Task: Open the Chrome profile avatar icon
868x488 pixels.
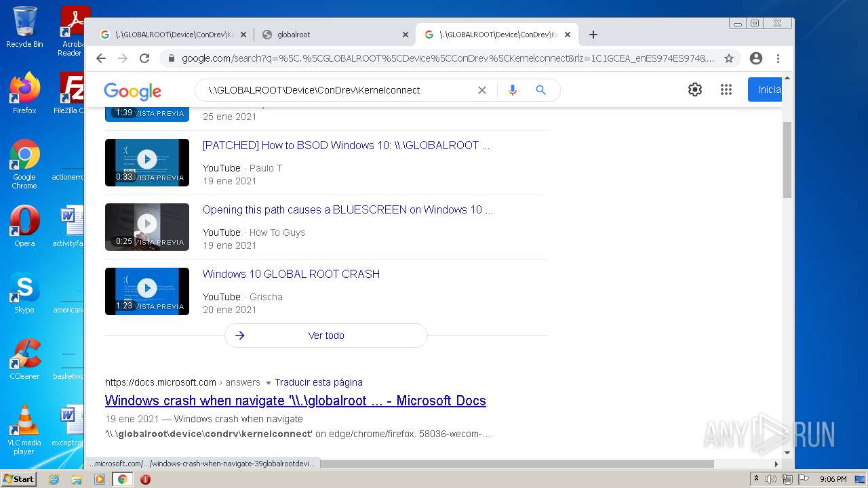Action: coord(756,58)
